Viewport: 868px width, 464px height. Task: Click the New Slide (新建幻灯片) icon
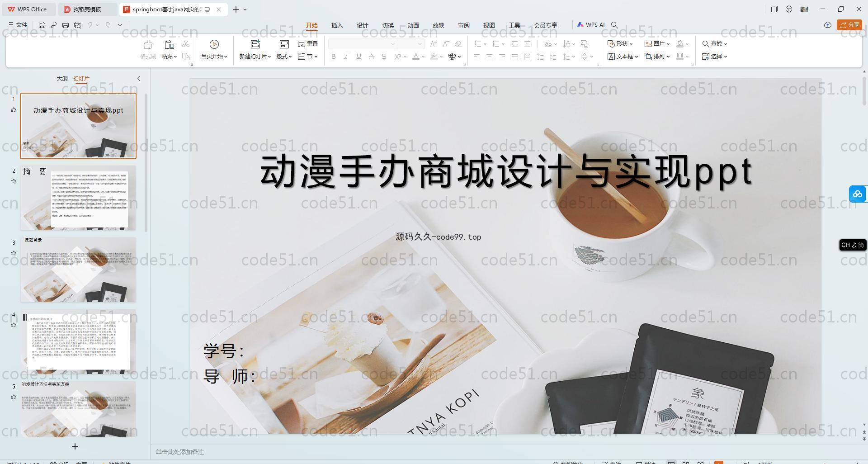coord(255,44)
